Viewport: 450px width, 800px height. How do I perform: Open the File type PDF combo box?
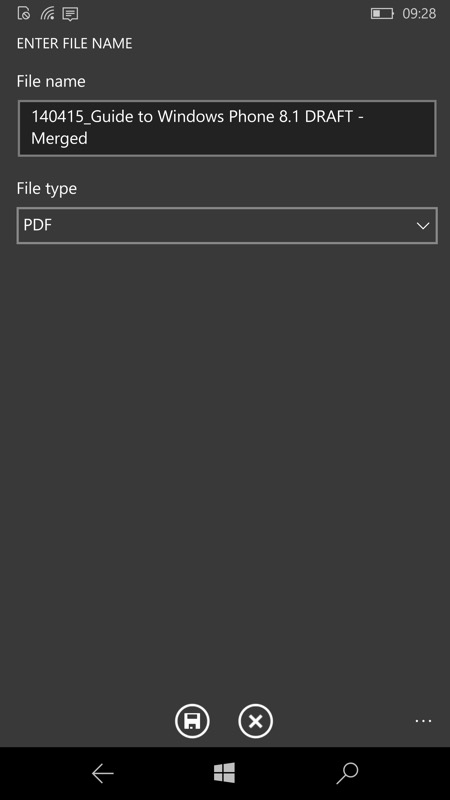tap(227, 226)
